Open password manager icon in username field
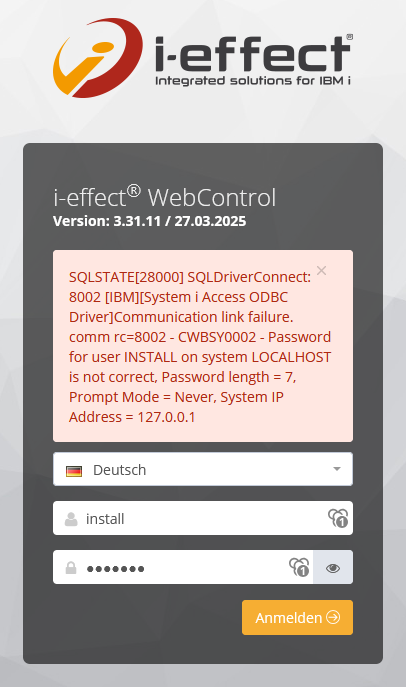The image size is (406, 687). tap(338, 518)
